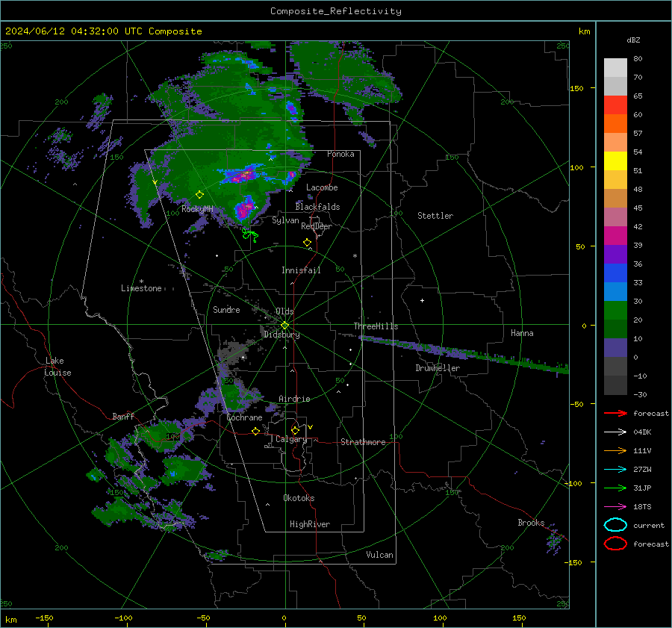Select the cyan 27ZW arrow icon

[x=615, y=470]
